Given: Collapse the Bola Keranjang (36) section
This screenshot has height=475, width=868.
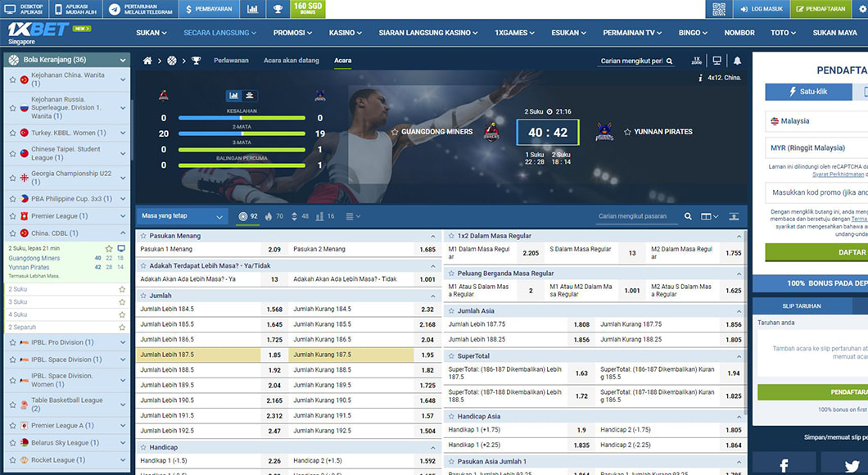Looking at the screenshot, I should (122, 60).
